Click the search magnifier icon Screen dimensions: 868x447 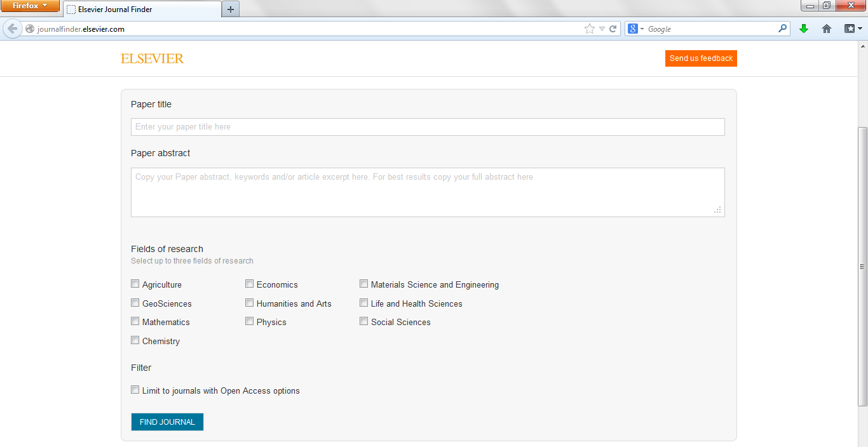click(782, 29)
